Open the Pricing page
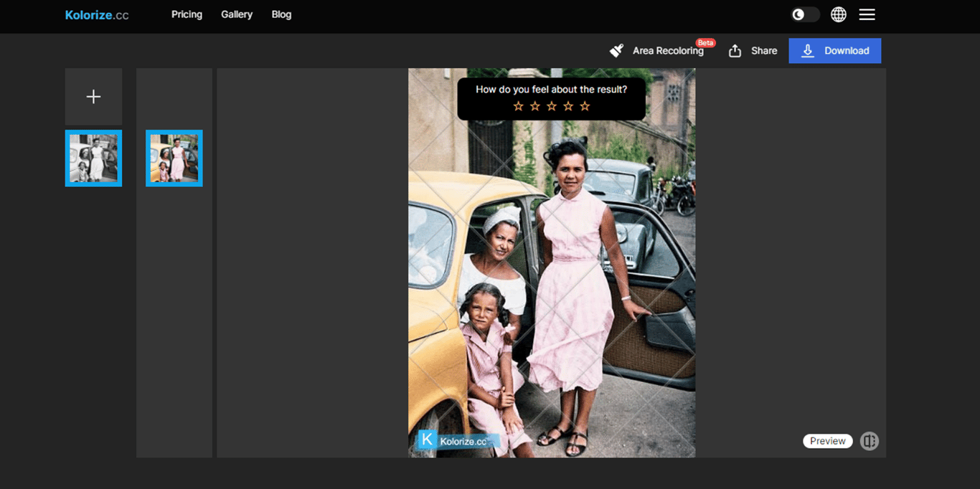The height and width of the screenshot is (489, 980). 187,14
